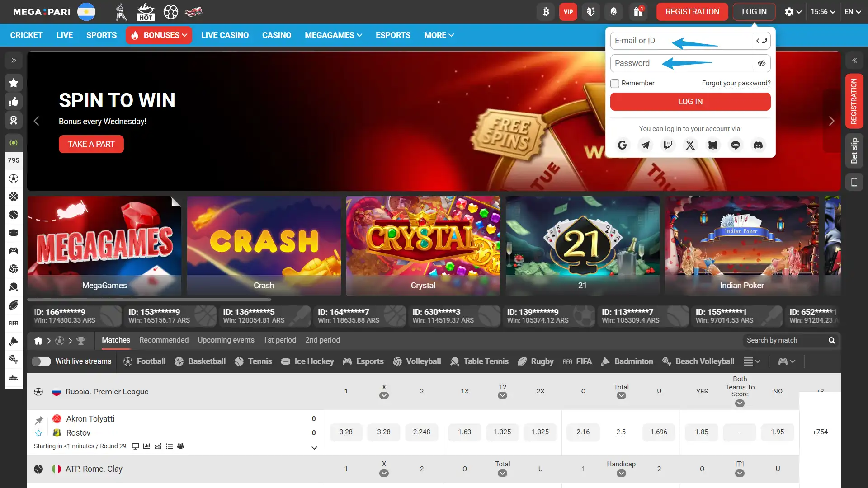Expand the Total market dropdown in Russia row
The width and height of the screenshot is (868, 488).
621,395
